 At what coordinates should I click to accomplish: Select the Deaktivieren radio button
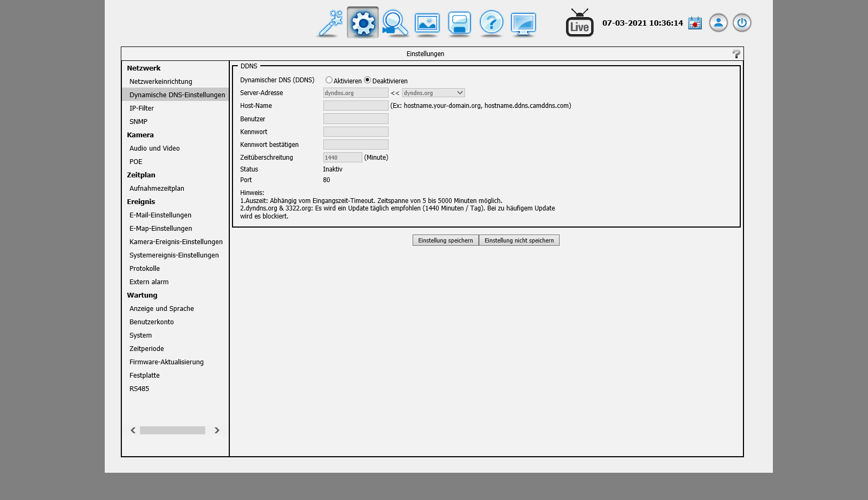click(367, 80)
